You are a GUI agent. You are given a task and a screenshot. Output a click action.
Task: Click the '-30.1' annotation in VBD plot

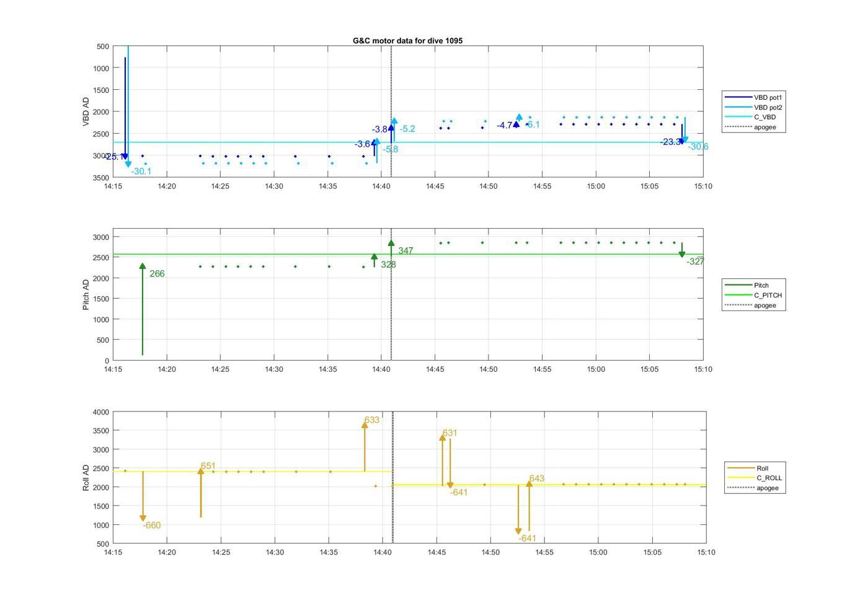pos(141,172)
